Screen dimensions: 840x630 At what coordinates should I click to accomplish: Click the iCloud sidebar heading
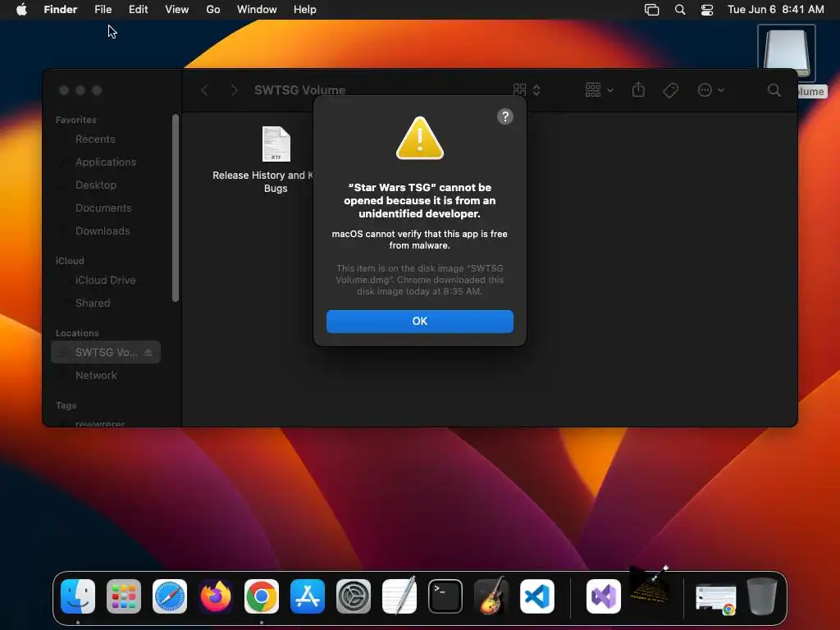click(70, 261)
